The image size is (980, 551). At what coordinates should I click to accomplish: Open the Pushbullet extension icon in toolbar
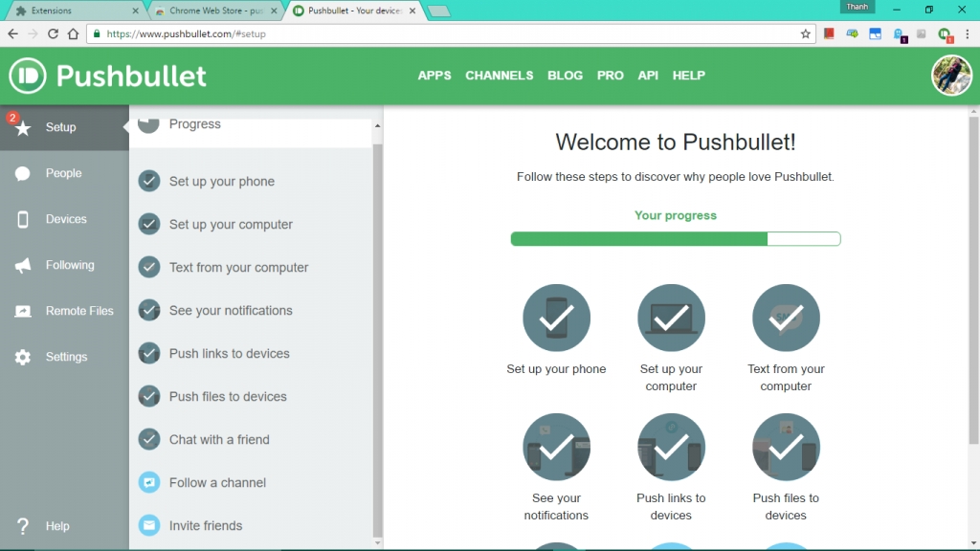[x=945, y=34]
